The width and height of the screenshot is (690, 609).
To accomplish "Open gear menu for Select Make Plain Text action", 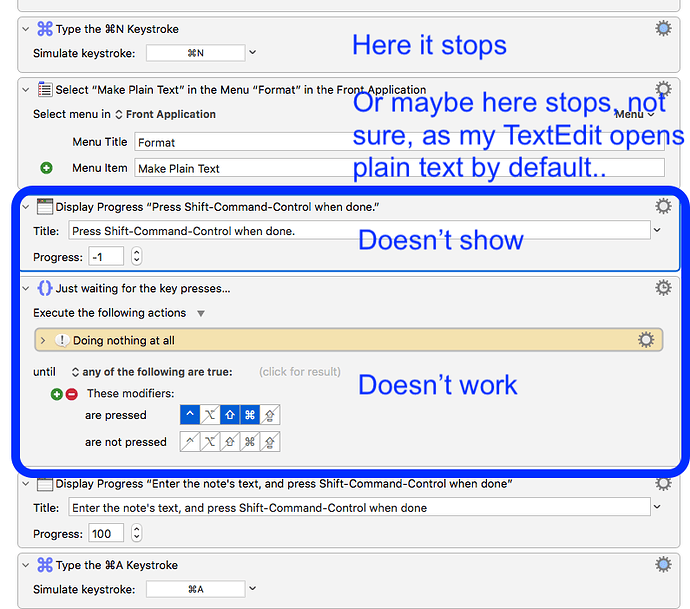I will click(663, 89).
